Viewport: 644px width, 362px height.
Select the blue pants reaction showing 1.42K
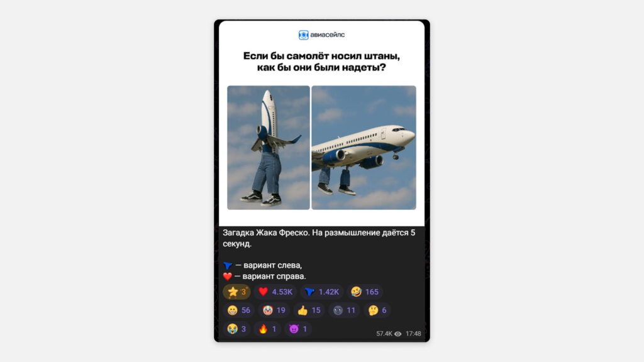321,292
